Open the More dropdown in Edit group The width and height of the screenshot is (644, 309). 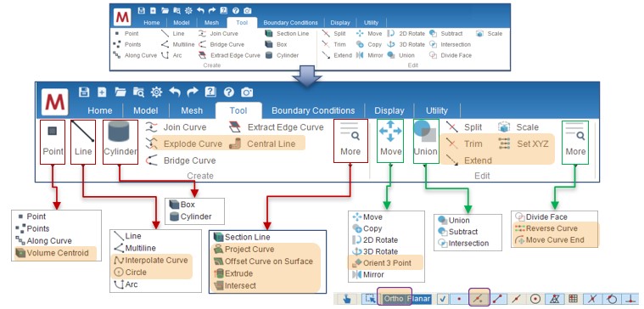[x=575, y=142]
